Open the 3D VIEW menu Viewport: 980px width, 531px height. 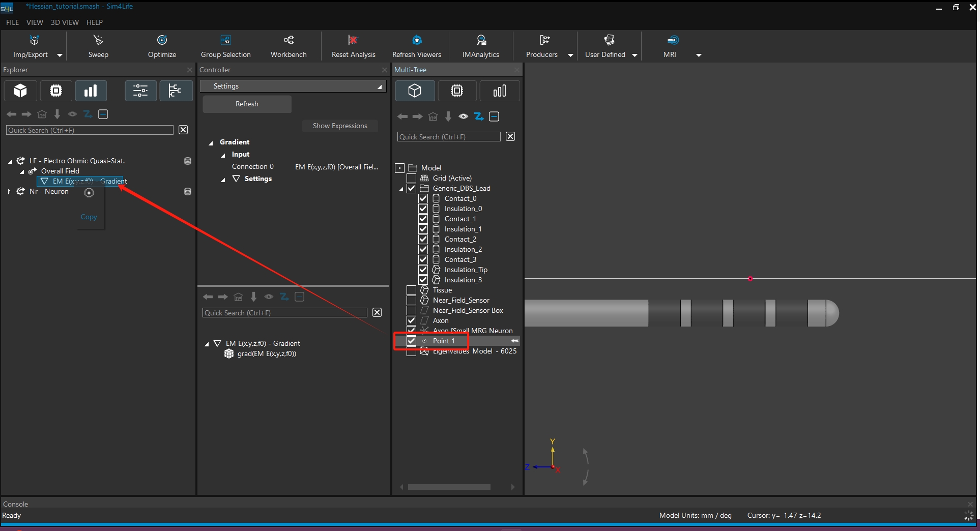click(65, 22)
